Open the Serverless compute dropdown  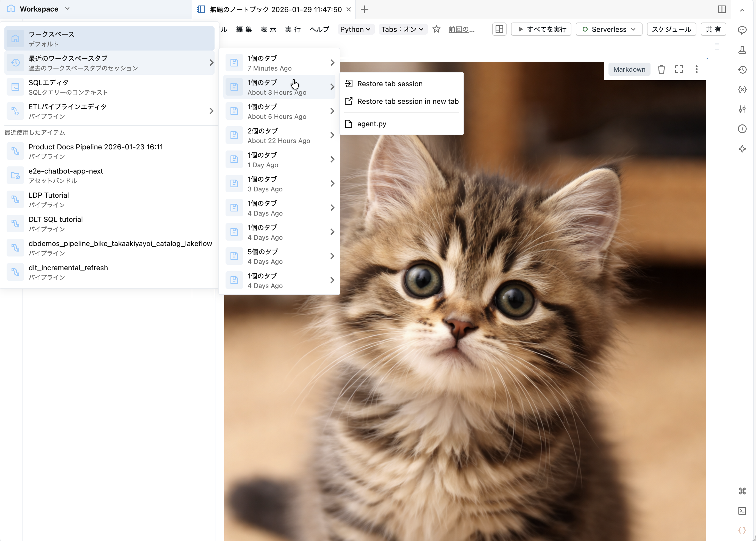(x=609, y=29)
